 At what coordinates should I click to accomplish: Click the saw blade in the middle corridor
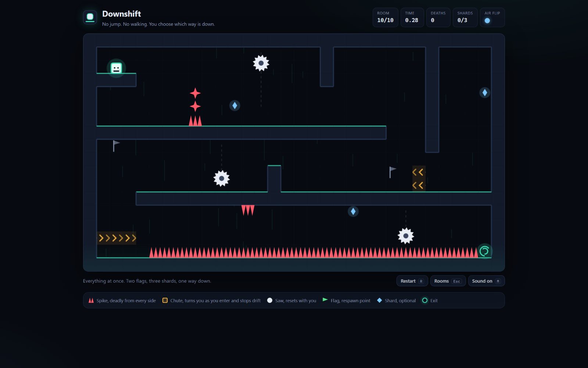click(x=222, y=178)
